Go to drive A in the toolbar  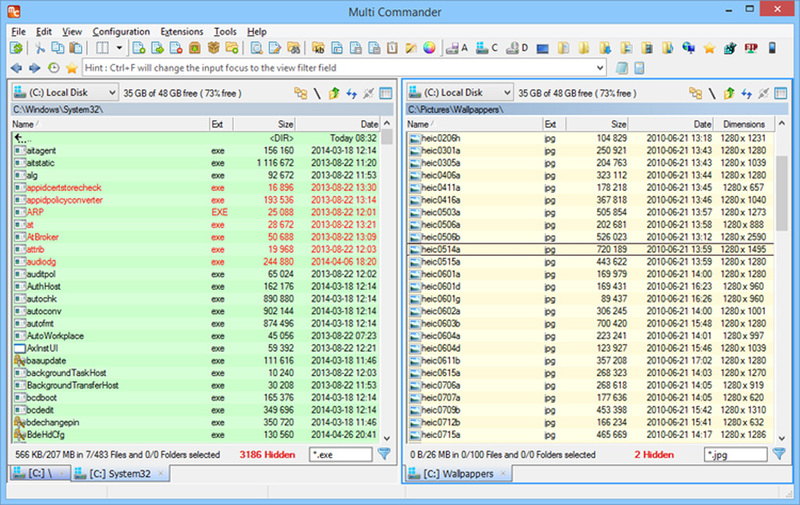pos(457,48)
